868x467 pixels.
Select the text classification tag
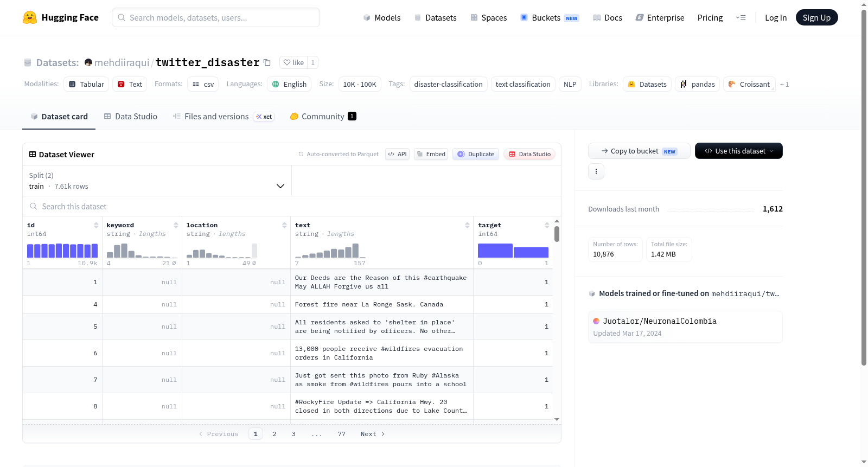[523, 84]
